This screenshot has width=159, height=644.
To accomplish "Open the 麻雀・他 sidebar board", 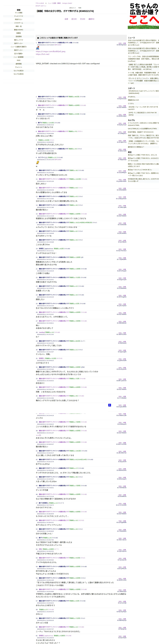I will point(19,26).
